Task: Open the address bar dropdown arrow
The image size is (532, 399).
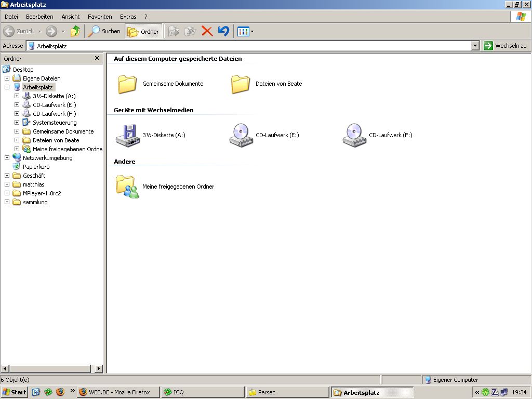Action: 475,46
